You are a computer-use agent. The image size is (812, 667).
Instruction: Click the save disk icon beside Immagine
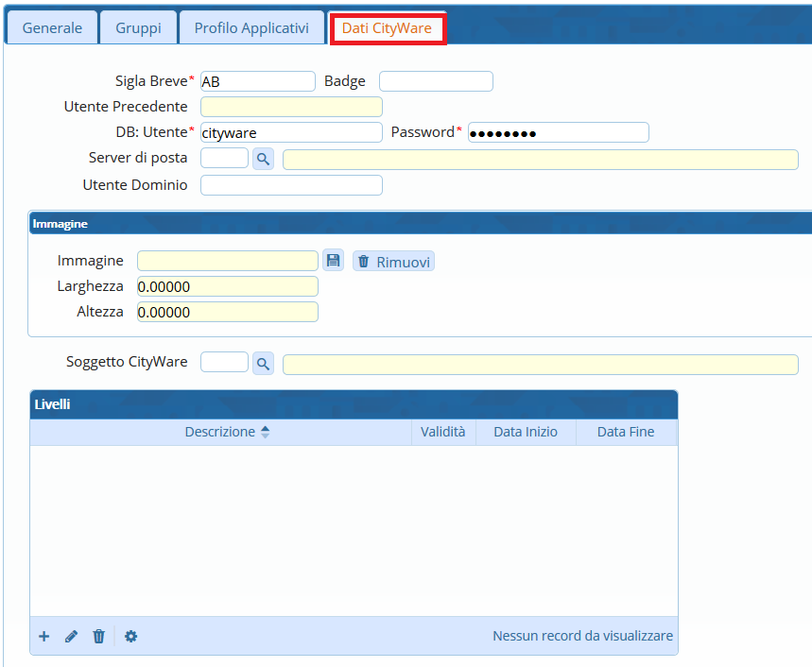tap(332, 261)
